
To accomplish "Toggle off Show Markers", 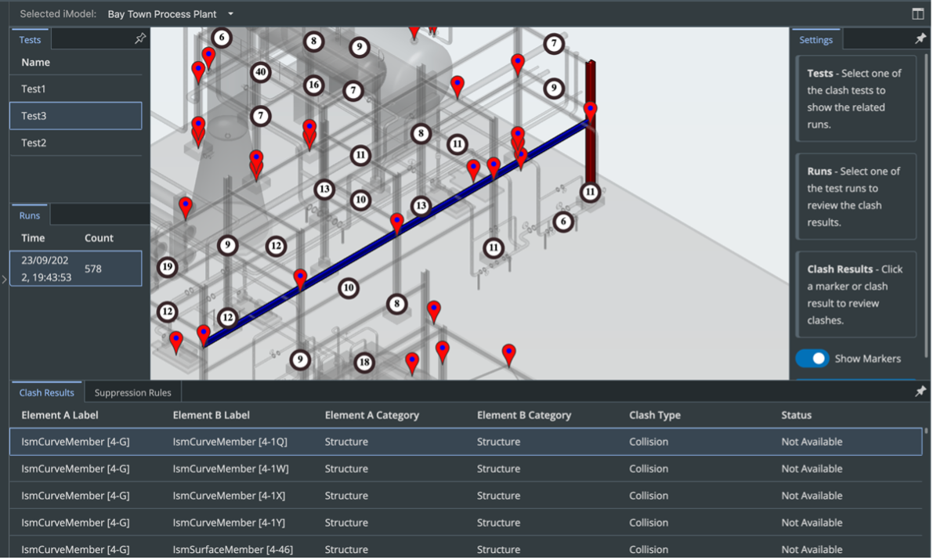I will 812,358.
